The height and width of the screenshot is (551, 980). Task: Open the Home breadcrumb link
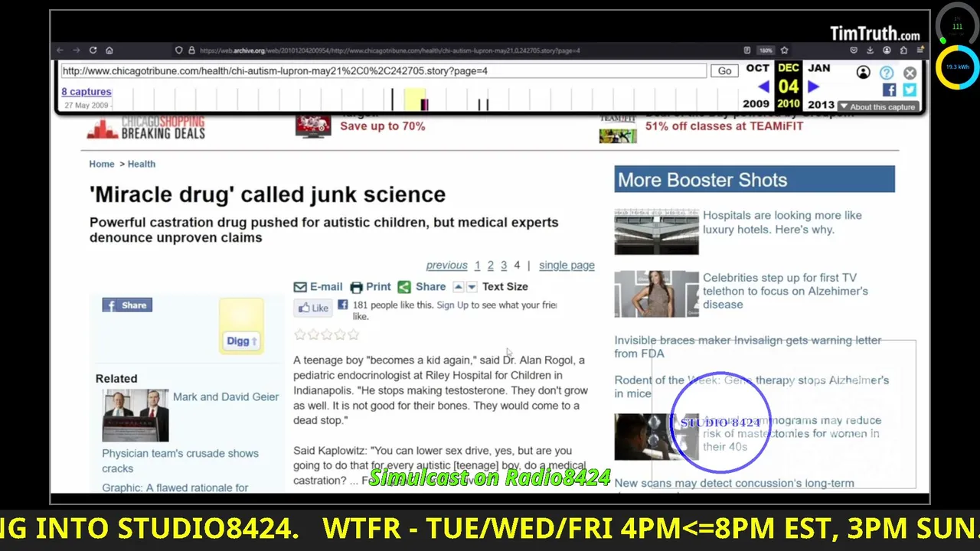102,164
